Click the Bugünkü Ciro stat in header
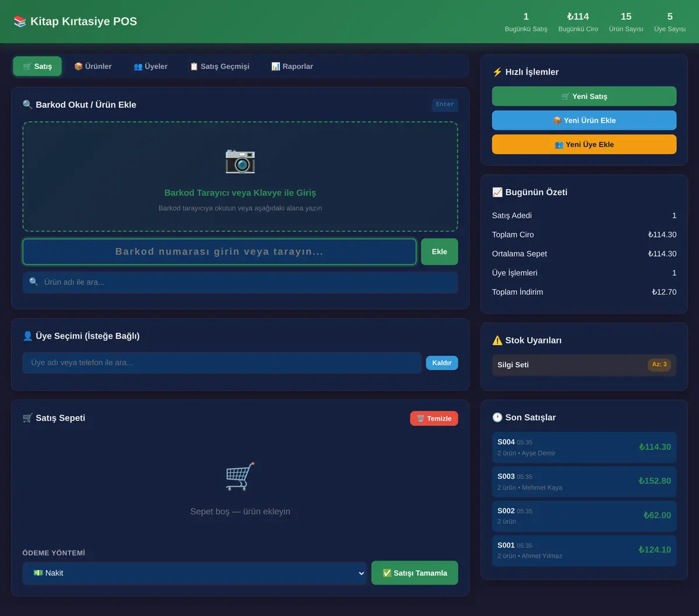 pyautogui.click(x=578, y=22)
